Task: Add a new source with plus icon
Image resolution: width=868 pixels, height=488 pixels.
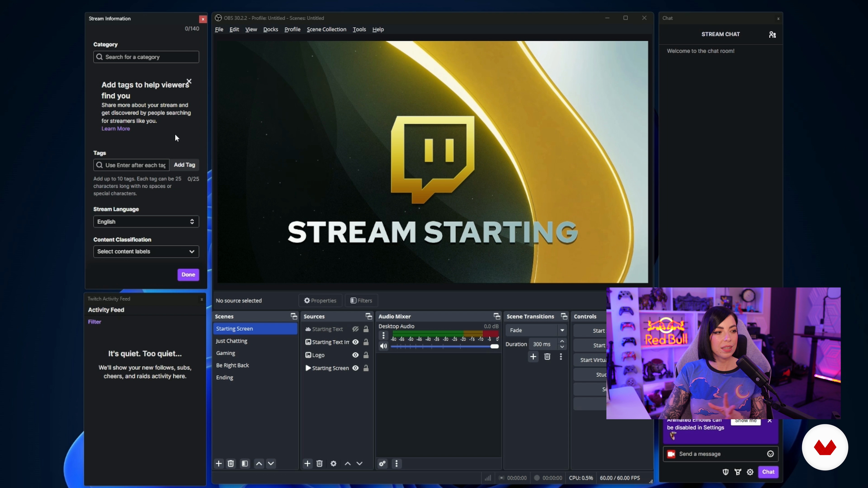Action: 307,463
